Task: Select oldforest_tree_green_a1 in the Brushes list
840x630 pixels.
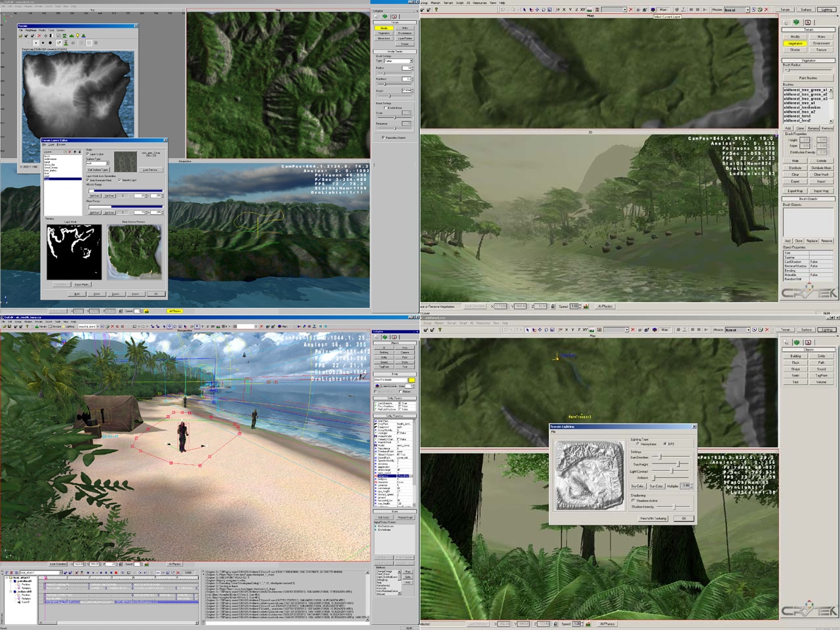Action: pos(806,90)
